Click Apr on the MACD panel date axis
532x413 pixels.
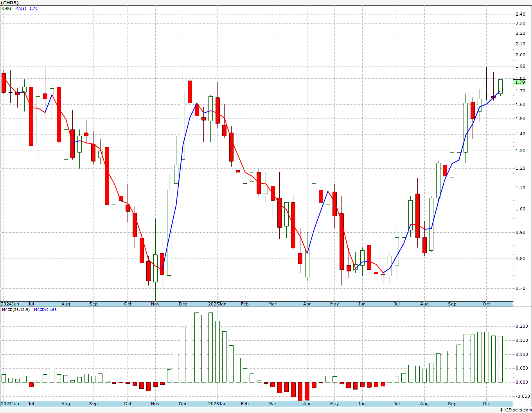coord(307,404)
